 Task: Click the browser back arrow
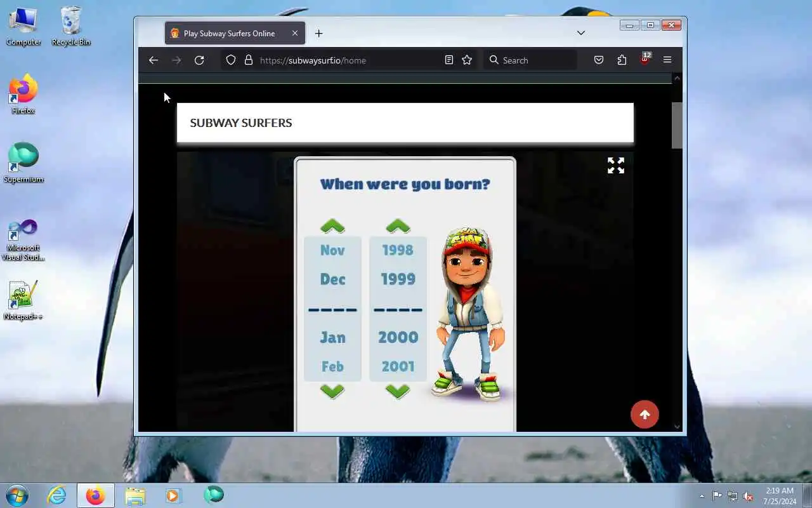tap(154, 60)
